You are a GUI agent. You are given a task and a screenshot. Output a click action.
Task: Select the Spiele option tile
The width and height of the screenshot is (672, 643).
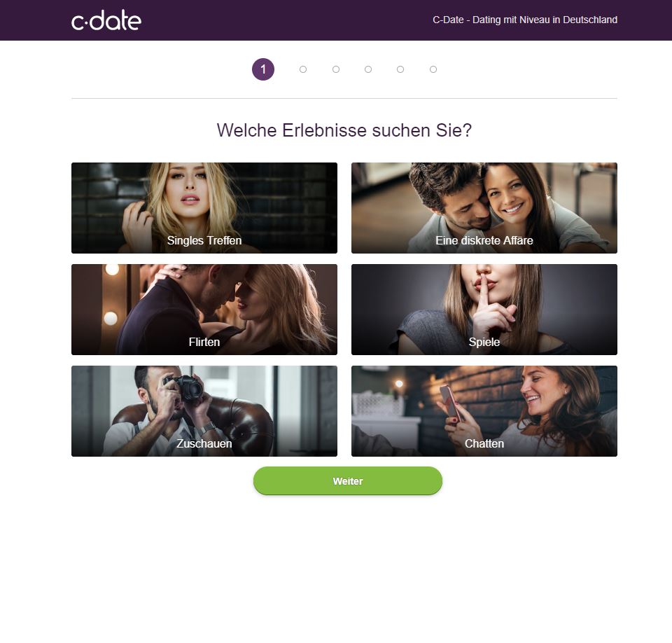(484, 310)
